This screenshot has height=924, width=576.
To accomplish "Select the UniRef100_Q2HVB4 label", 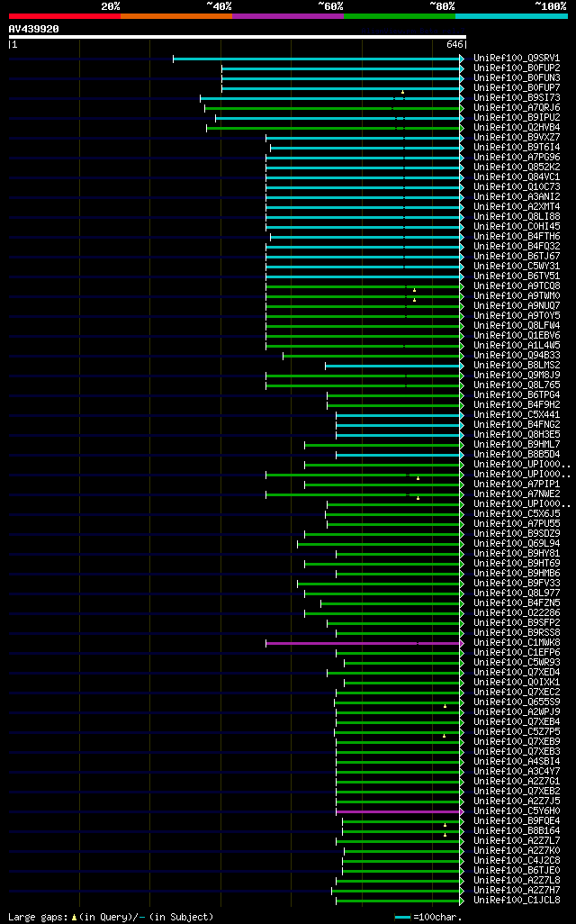I will pos(517,128).
